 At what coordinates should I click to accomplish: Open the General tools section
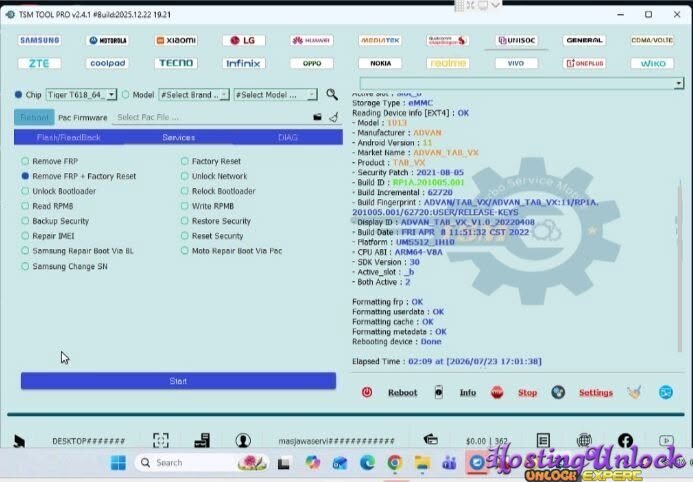(x=584, y=40)
